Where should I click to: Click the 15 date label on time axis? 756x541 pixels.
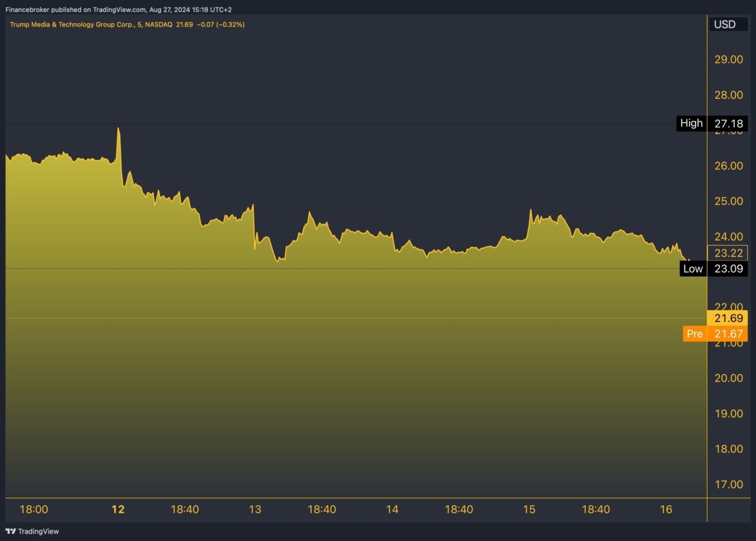click(529, 509)
